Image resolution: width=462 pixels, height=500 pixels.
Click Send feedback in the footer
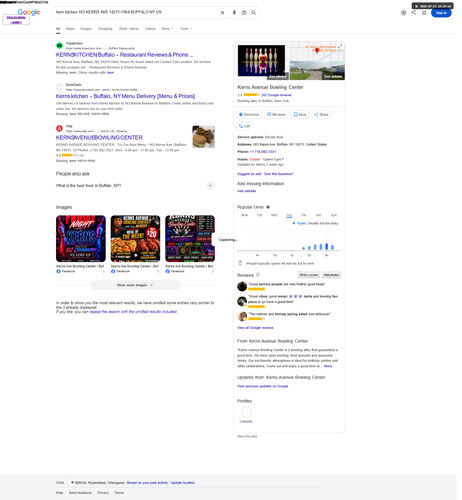(x=80, y=493)
